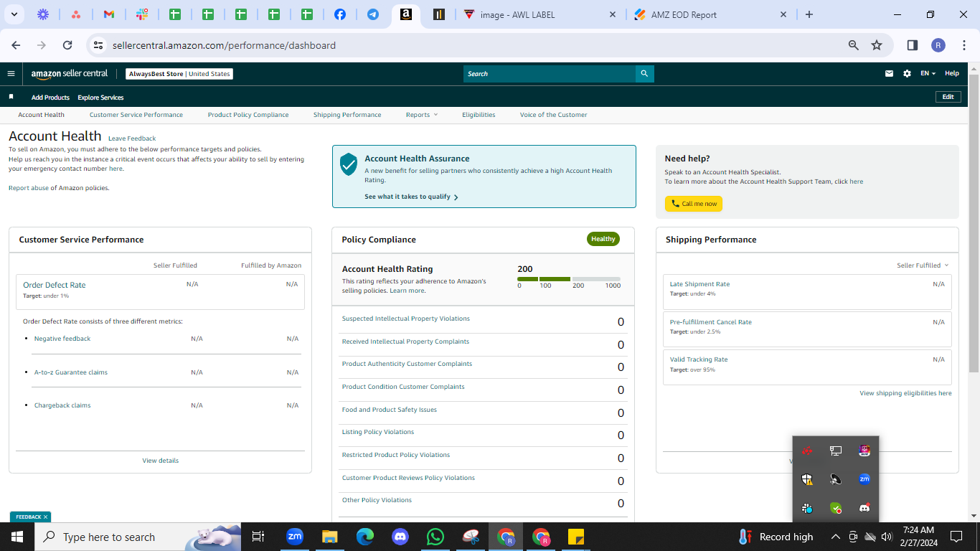Open the browser zoom magnifier icon

point(854,45)
